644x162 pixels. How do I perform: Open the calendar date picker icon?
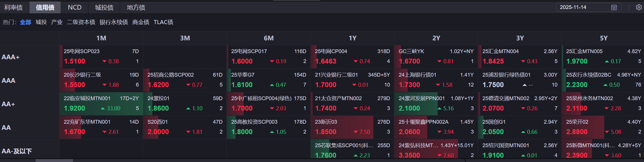pos(614,8)
